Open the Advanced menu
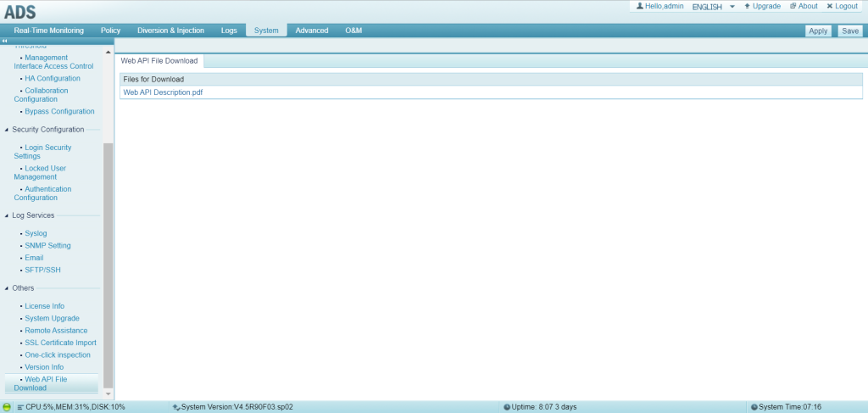 (312, 31)
